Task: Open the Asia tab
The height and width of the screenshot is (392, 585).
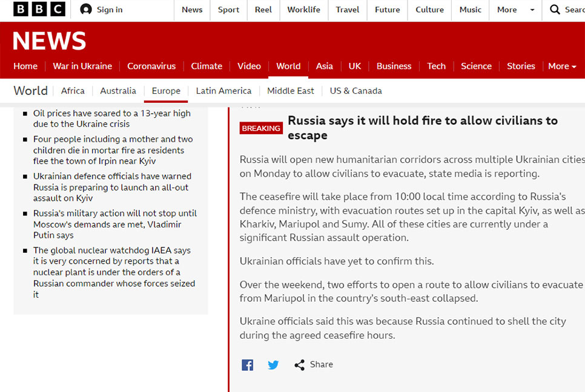Action: coord(324,67)
